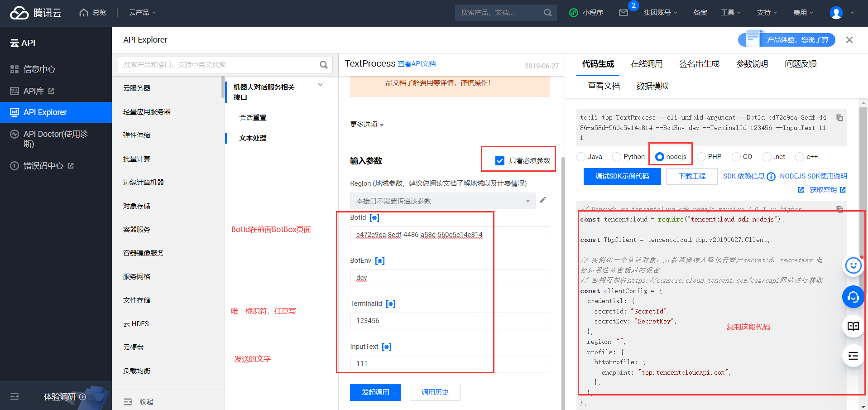This screenshot has height=410, width=868.
Task: Open NODEJS SDK使用说明 link
Action: coord(813,176)
